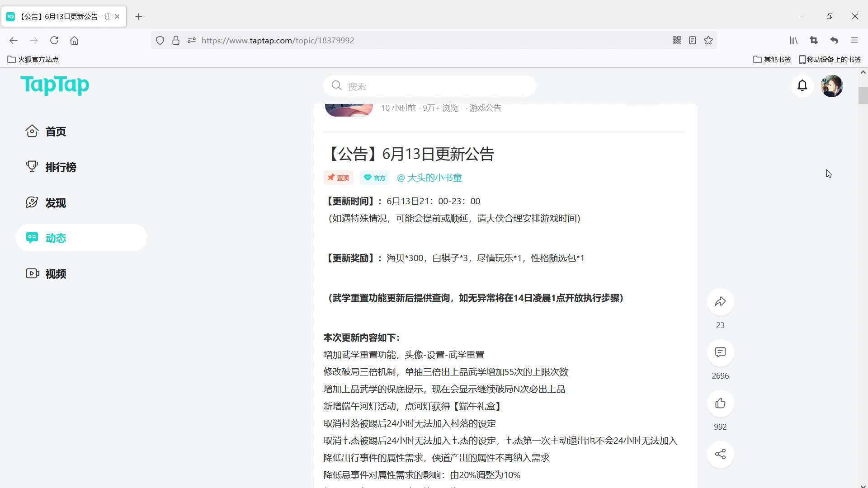Image resolution: width=868 pixels, height=488 pixels.
Task: Click the 发现 discover icon
Action: [x=32, y=202]
